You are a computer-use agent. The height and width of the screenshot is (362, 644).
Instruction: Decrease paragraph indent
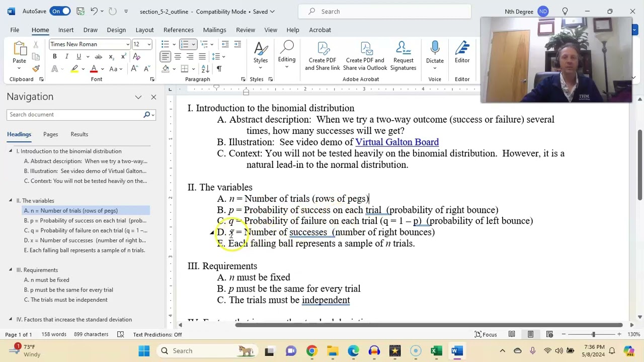pyautogui.click(x=225, y=44)
